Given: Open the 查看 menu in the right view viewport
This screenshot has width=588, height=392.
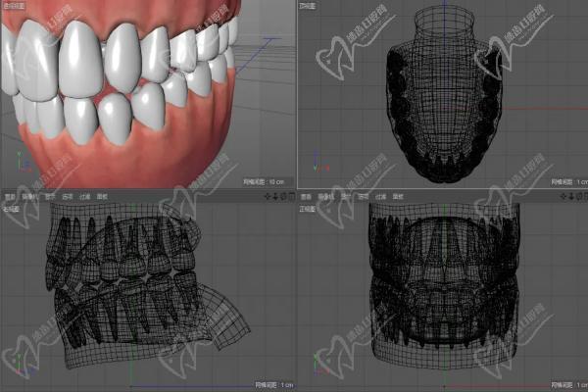Looking at the screenshot, I should click(x=9, y=196).
